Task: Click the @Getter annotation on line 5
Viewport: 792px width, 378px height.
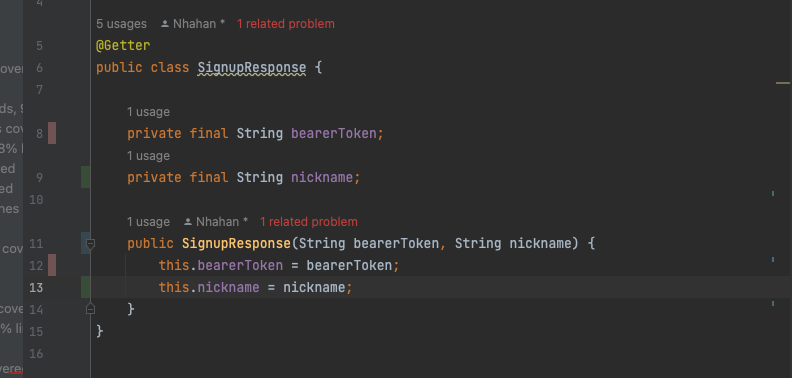Action: click(x=123, y=45)
